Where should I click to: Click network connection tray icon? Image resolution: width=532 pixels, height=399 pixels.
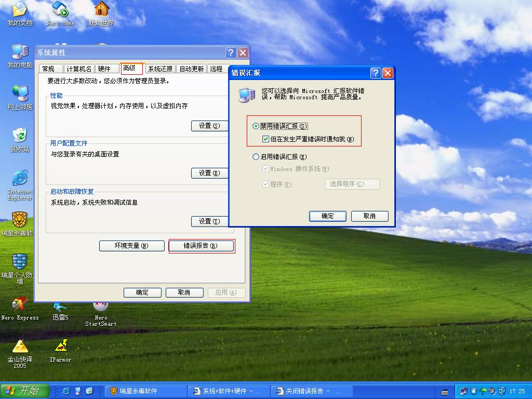point(464,391)
